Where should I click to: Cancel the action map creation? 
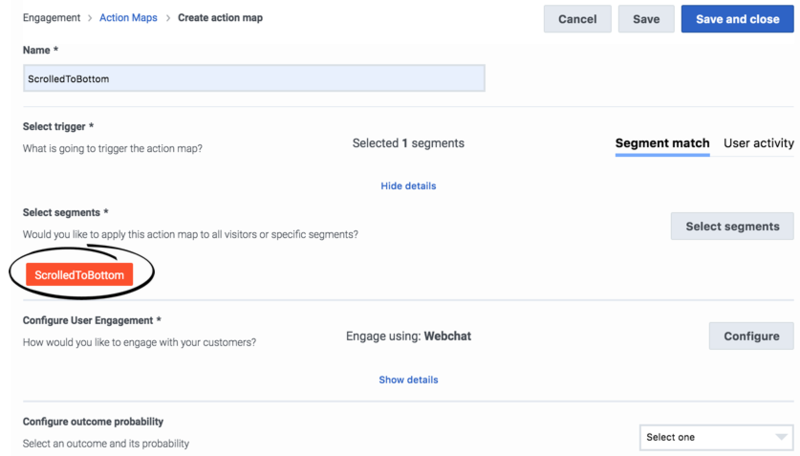click(577, 19)
